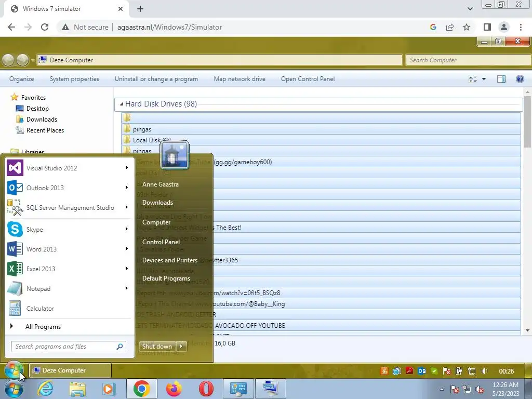Open File Explorer from the Windows taskbar
The image size is (532, 399).
pos(78,389)
